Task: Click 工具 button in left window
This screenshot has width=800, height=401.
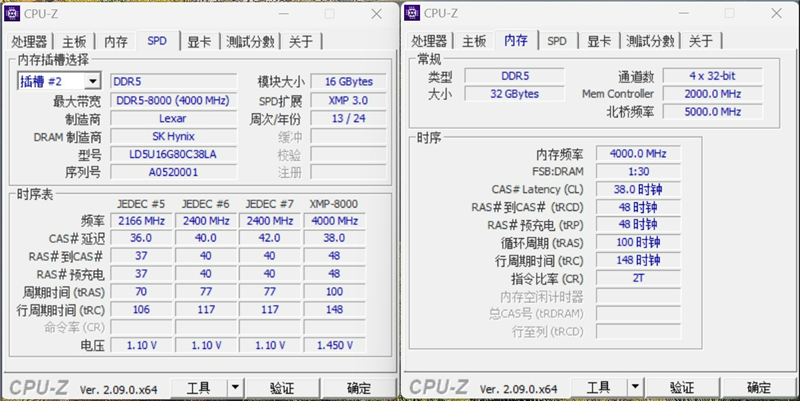Action: [198, 388]
